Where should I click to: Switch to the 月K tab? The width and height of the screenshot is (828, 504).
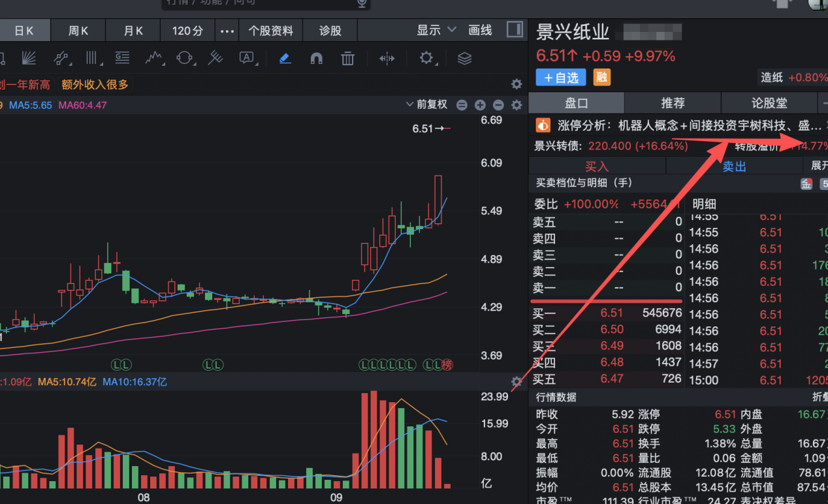coord(133,31)
